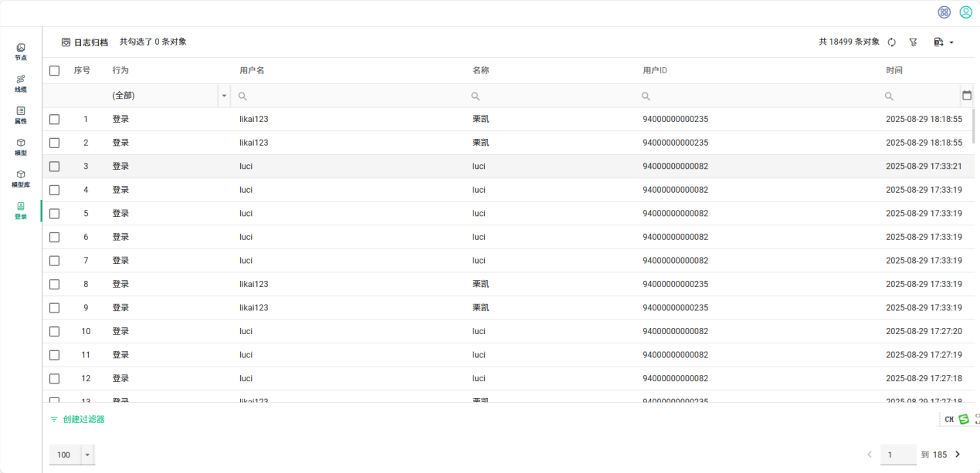Click the clear filter funnel icon
This screenshot has height=473, width=980.
click(x=913, y=42)
